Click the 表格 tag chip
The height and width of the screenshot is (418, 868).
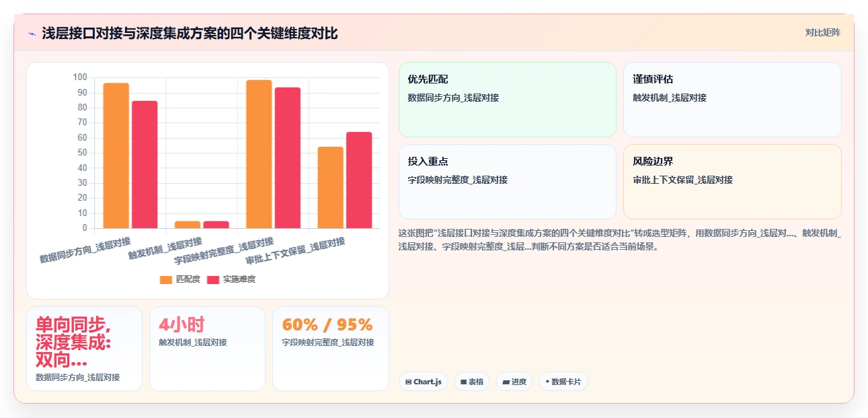coord(472,382)
